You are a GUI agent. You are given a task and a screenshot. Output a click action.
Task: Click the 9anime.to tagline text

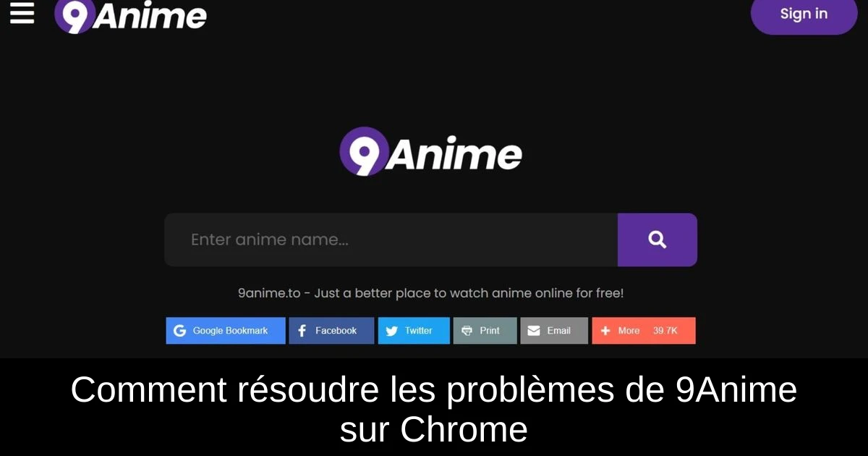[x=430, y=294]
